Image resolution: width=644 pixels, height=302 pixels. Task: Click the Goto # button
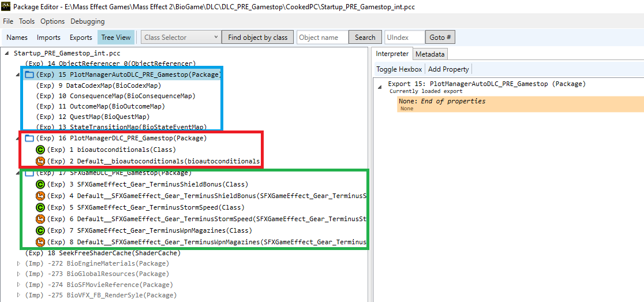(440, 38)
